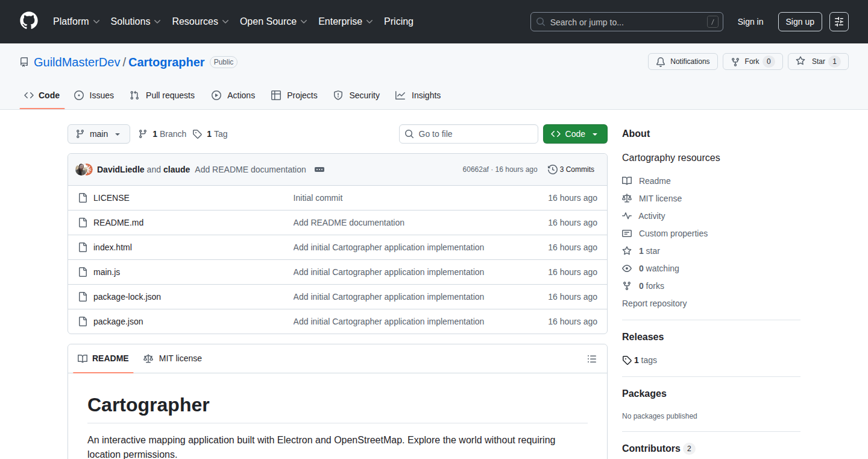Expand the green Code dropdown button
868x459 pixels.
[x=575, y=134]
